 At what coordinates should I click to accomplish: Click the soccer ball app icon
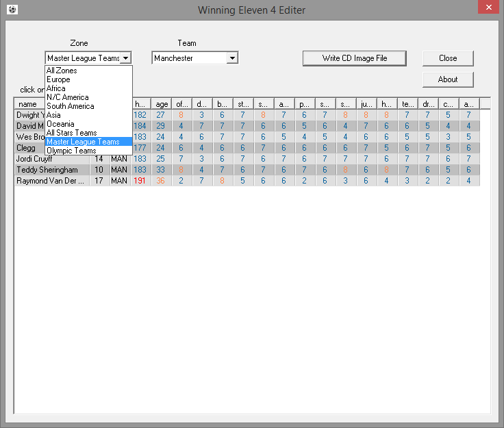pos(12,10)
